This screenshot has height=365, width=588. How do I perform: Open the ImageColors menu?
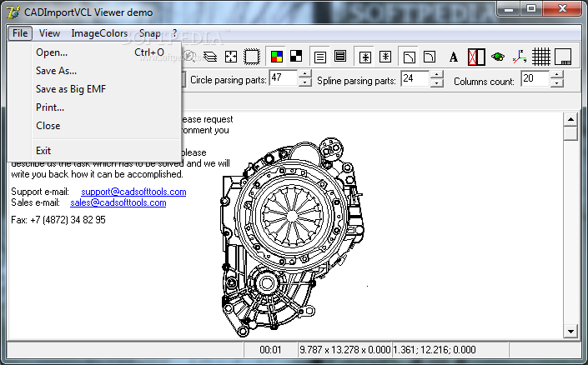coord(99,33)
